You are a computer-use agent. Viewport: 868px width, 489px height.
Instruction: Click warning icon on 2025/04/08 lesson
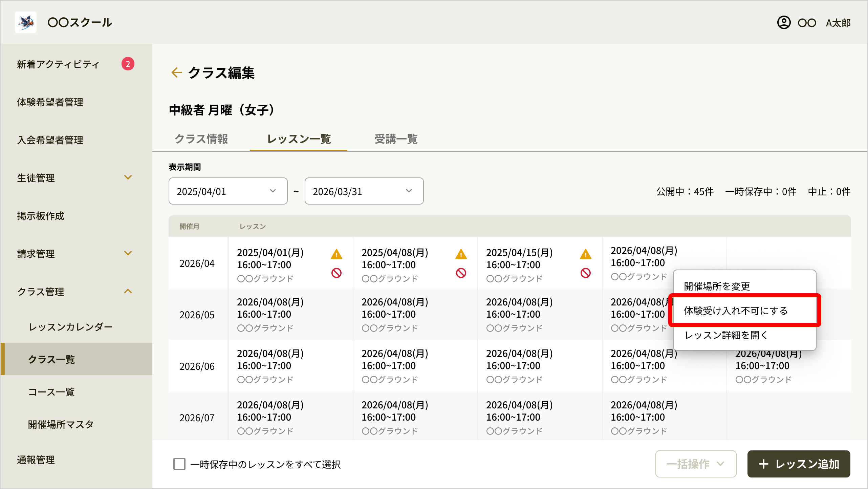(461, 254)
